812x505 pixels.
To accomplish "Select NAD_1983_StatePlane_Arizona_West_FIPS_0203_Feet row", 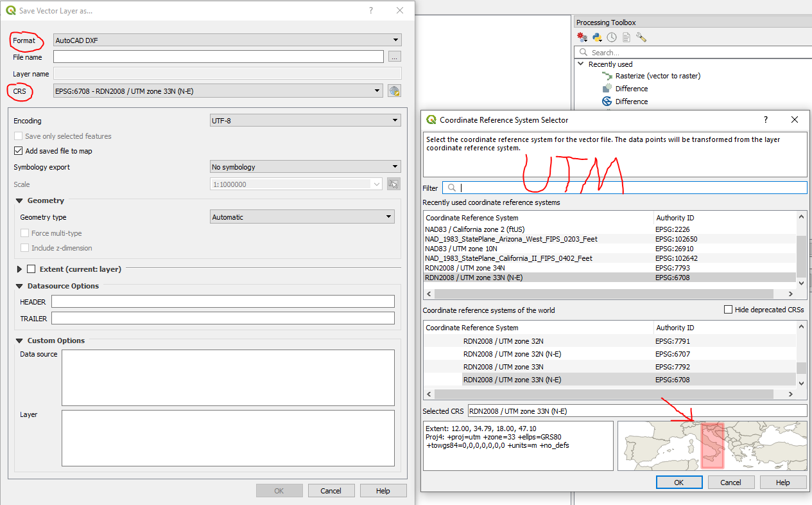I will (x=609, y=239).
